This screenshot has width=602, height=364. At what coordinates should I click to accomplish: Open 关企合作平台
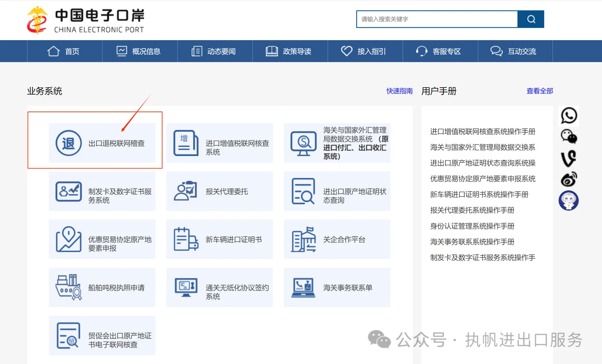tap(337, 239)
